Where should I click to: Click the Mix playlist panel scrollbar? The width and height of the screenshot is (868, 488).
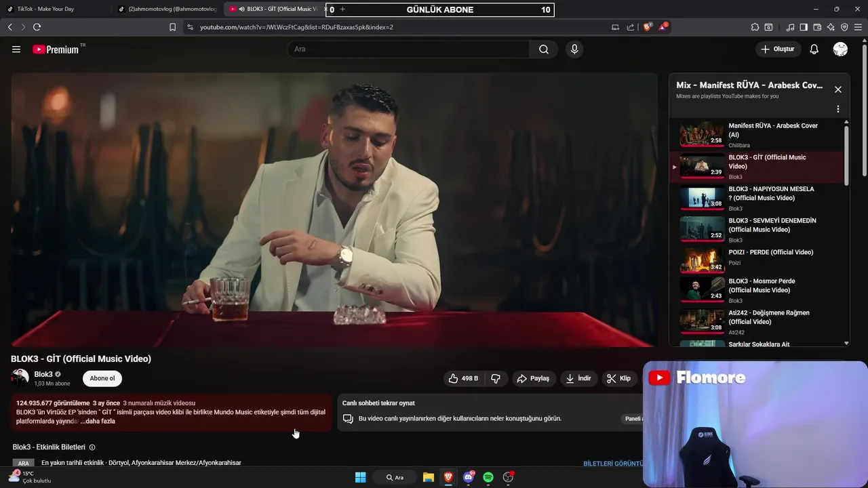[846, 156]
